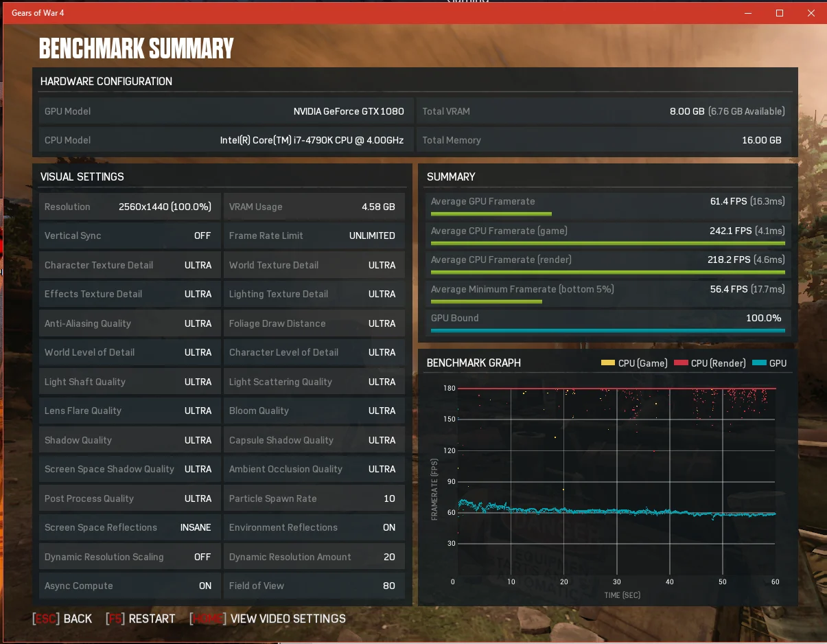Click the "BENCHMARK SUMMARY" title
This screenshot has width=827, height=644.
point(137,48)
